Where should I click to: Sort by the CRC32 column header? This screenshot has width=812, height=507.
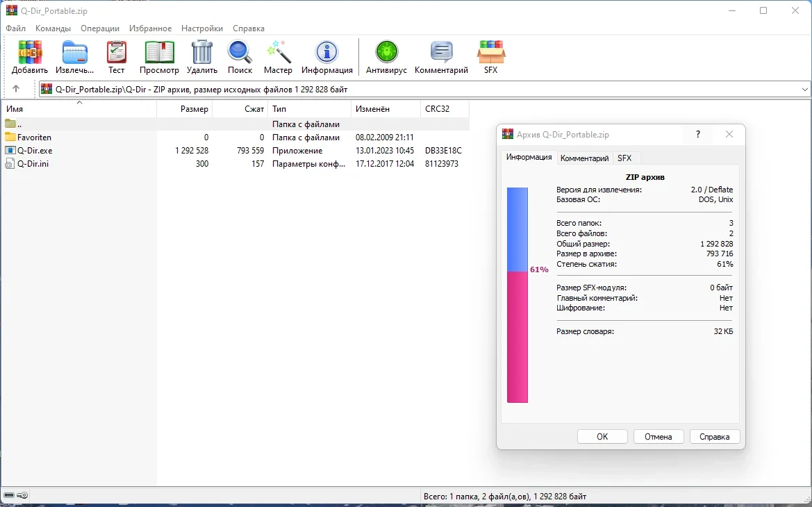[x=445, y=109]
